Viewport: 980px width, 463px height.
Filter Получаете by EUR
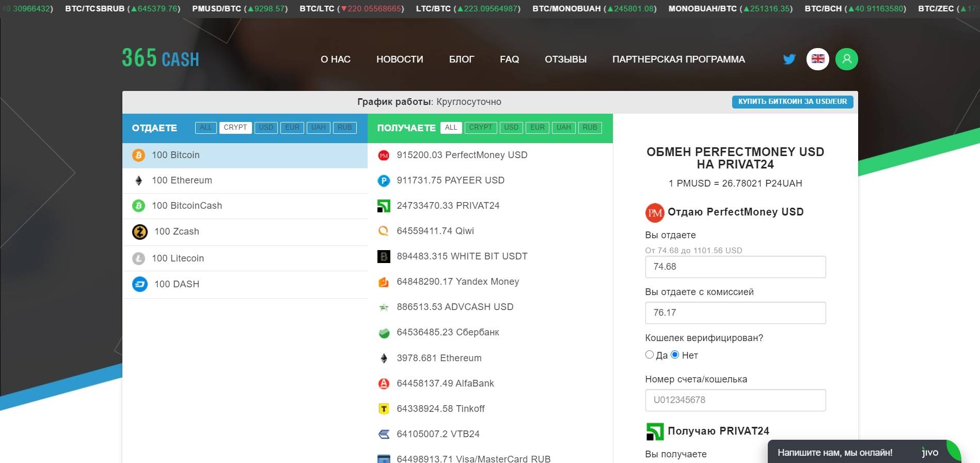[x=538, y=128]
